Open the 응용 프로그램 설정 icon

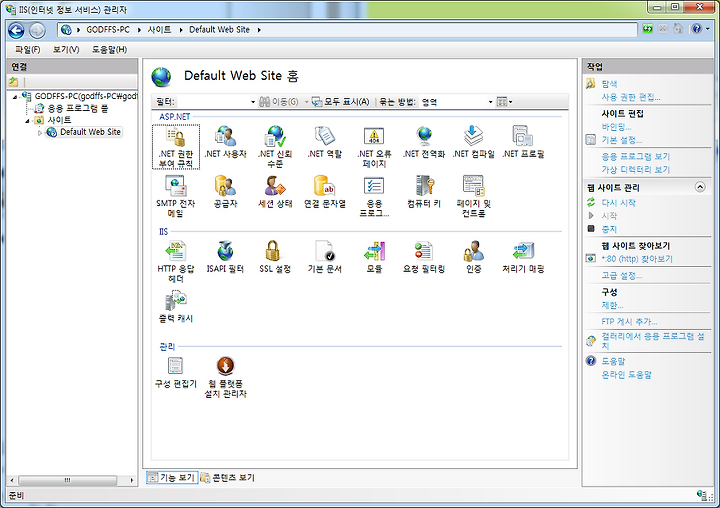coord(374,196)
